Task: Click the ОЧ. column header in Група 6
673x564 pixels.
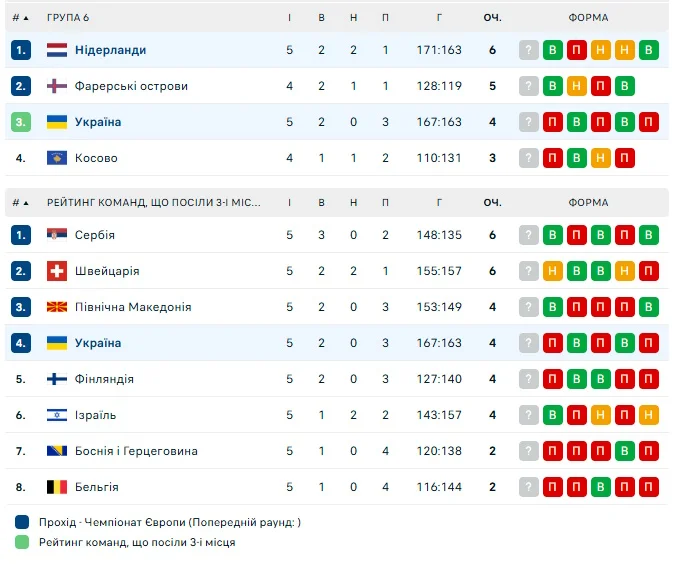Action: click(492, 18)
